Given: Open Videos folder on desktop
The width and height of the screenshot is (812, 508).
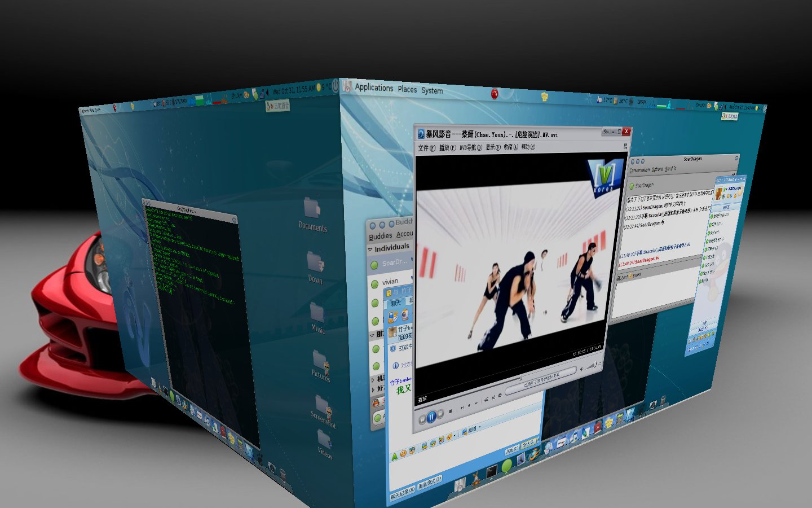Looking at the screenshot, I should click(x=325, y=443).
